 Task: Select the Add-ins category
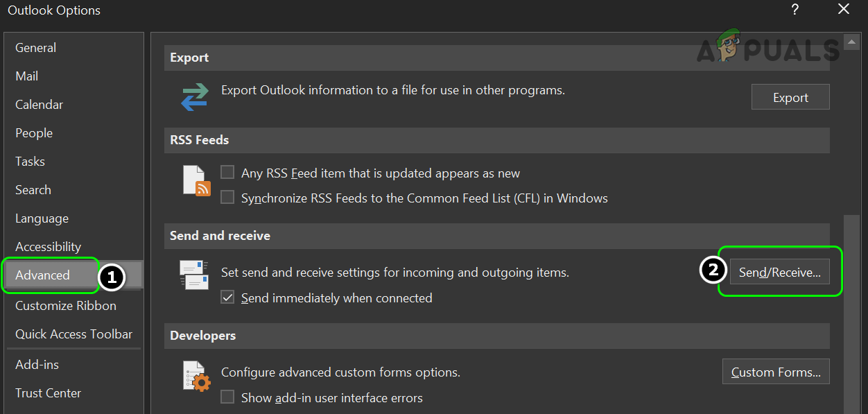click(x=37, y=365)
